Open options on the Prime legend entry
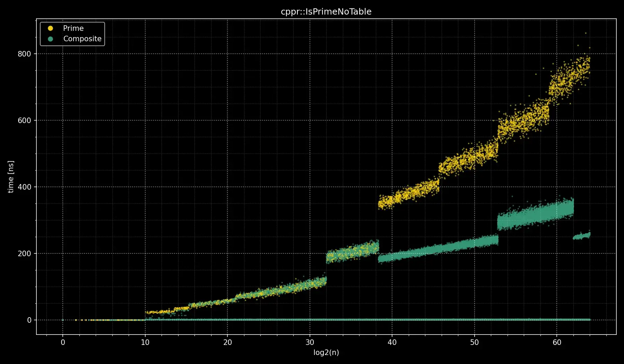Viewport: 624px width, 364px height. [x=73, y=28]
